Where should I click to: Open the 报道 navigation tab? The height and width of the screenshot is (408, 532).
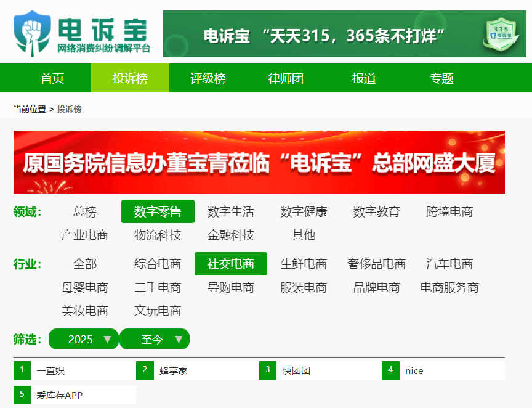(x=364, y=78)
